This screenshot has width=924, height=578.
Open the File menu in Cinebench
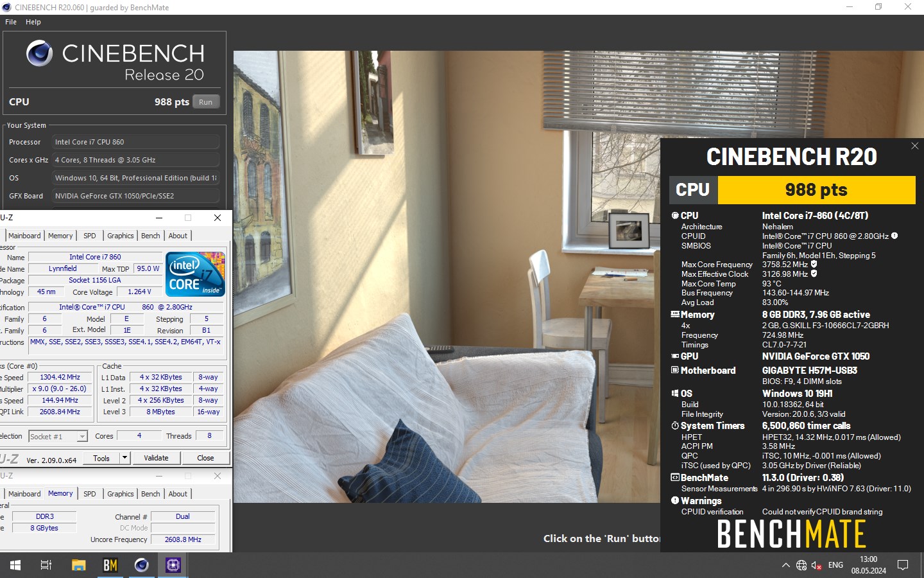[x=11, y=22]
